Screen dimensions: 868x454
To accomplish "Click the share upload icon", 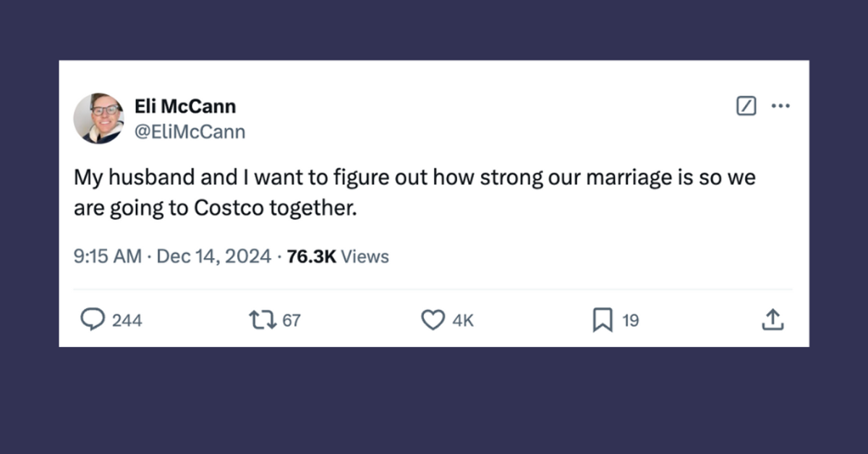I will click(772, 320).
